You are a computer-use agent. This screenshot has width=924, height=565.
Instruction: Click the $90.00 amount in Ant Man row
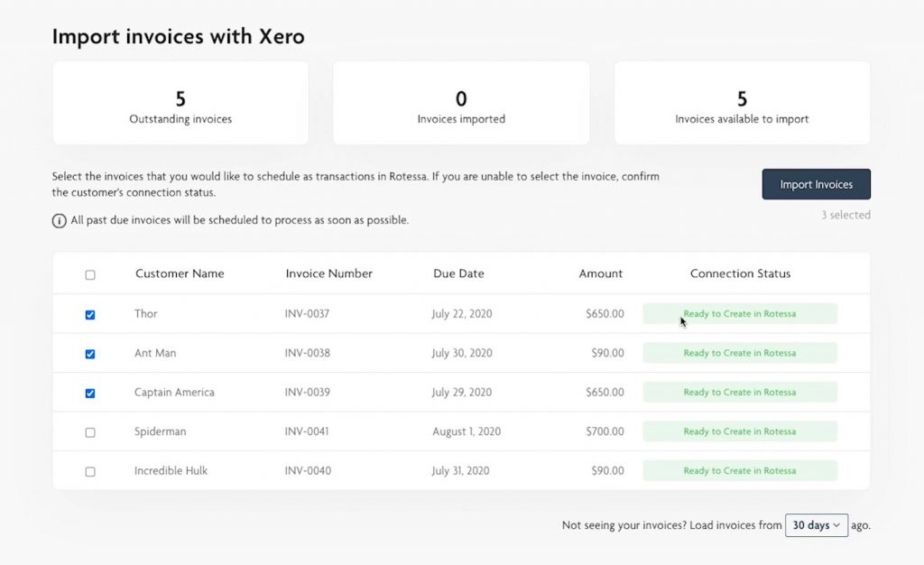[x=607, y=353]
